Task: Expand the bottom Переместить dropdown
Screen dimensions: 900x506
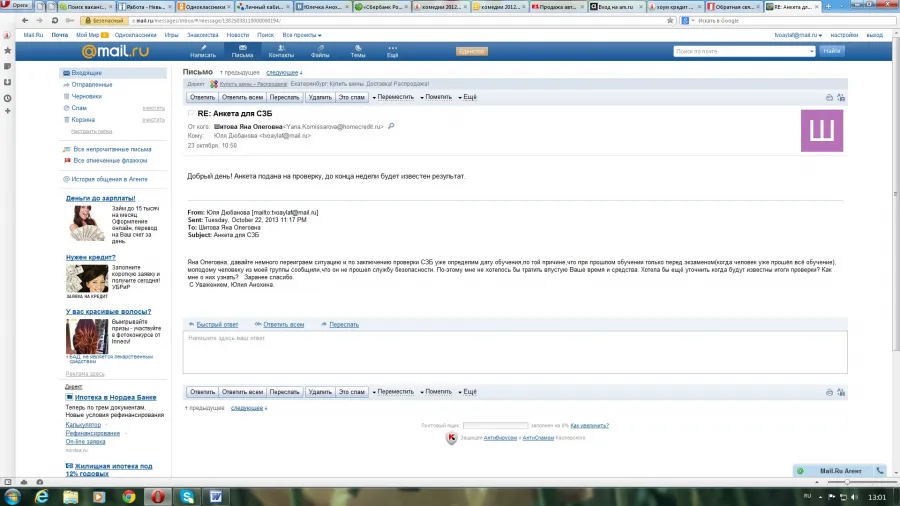Action: tap(393, 392)
